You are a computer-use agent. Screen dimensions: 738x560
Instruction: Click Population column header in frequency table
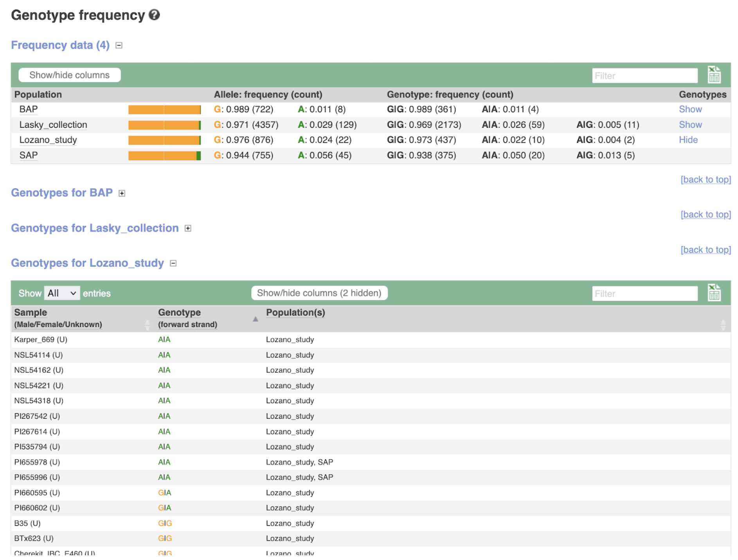tap(38, 95)
